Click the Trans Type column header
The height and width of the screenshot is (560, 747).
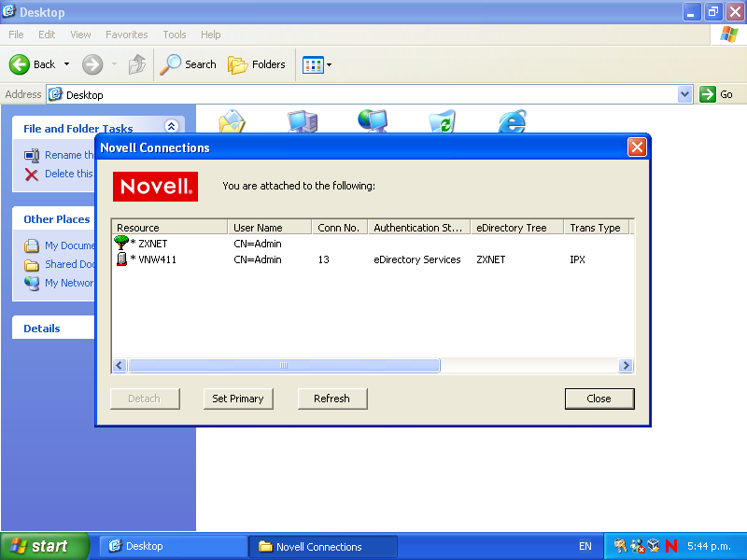598,227
